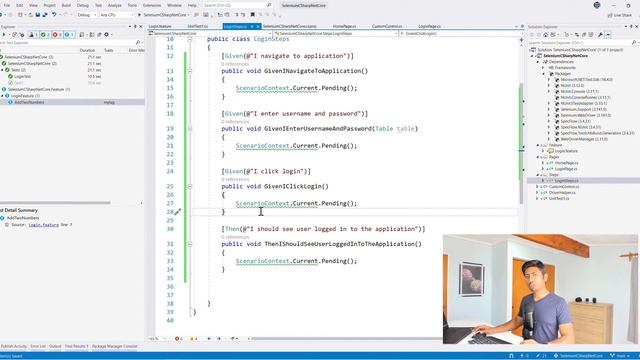Open the Debug configuration dropdown
Viewport: 640px width, 360px height.
pyautogui.click(x=87, y=15)
